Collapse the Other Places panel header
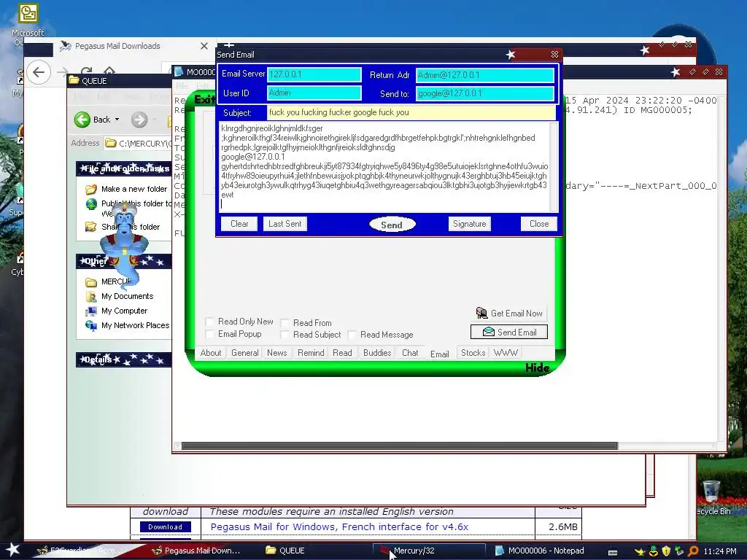Viewport: 747px width, 560px height. [x=124, y=261]
